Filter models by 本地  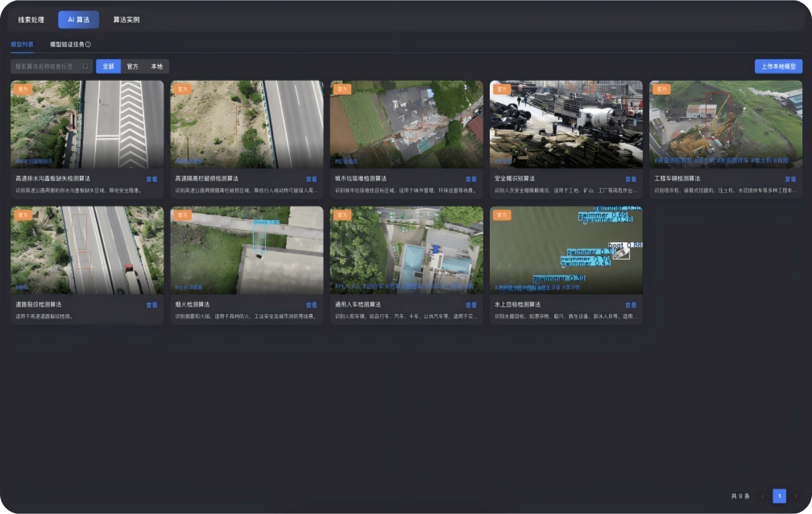(x=157, y=67)
